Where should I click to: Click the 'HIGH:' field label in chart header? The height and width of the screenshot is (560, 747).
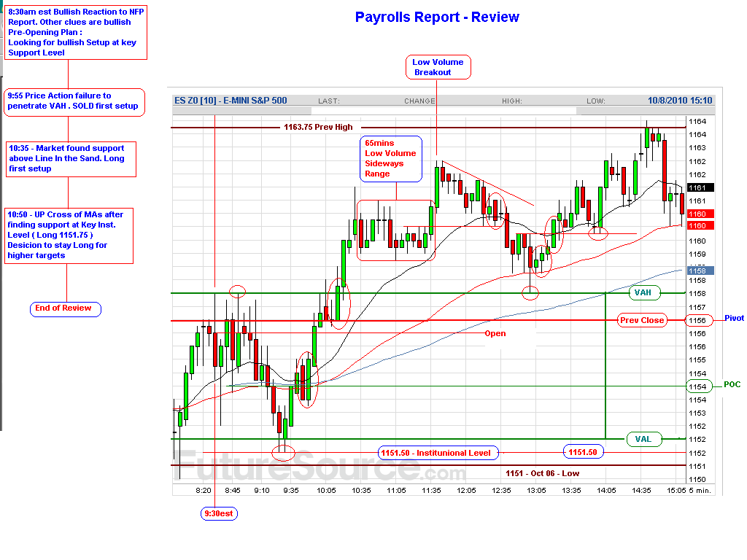(x=511, y=101)
